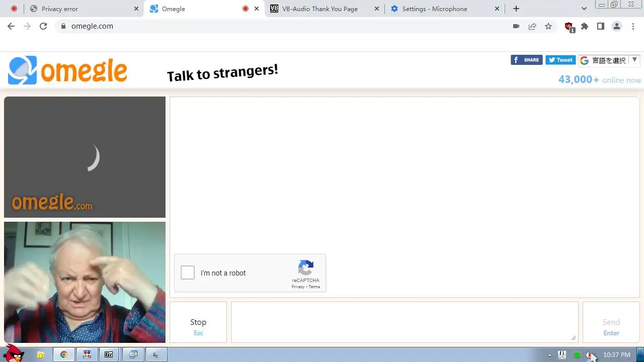This screenshot has height=362, width=644.
Task: Open the Google language selection dropdown
Action: [609, 60]
